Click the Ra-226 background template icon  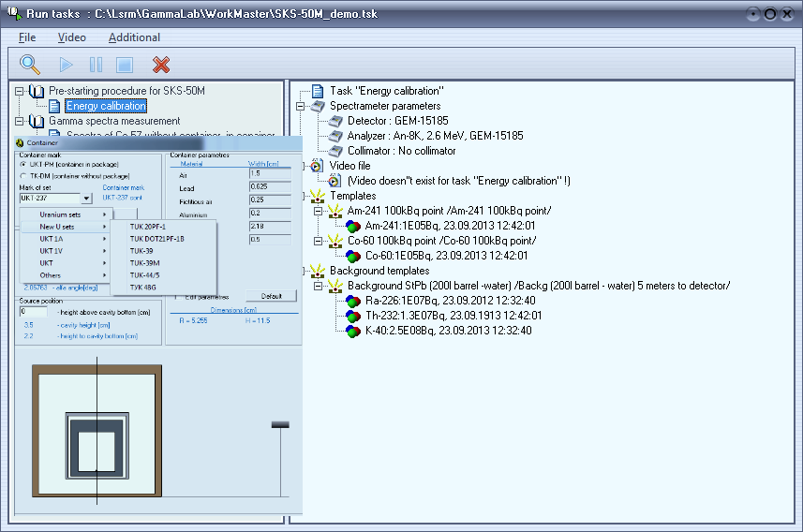[x=352, y=301]
